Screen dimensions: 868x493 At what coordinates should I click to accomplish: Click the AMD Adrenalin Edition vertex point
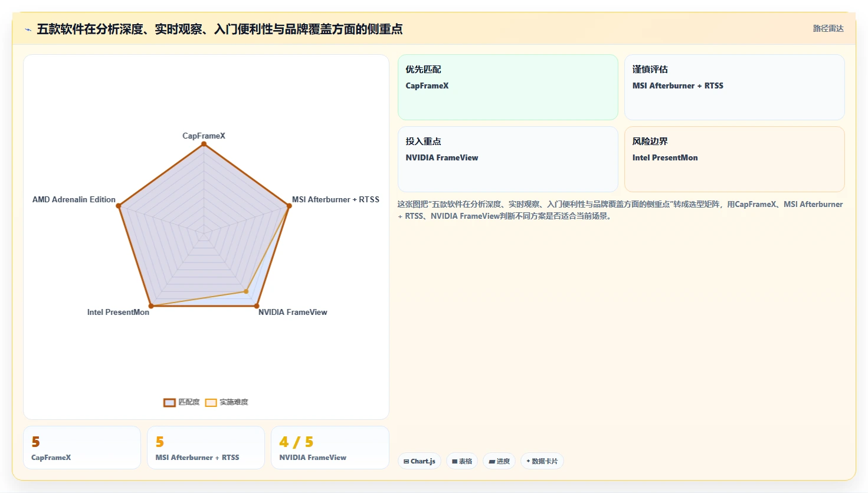click(x=119, y=206)
